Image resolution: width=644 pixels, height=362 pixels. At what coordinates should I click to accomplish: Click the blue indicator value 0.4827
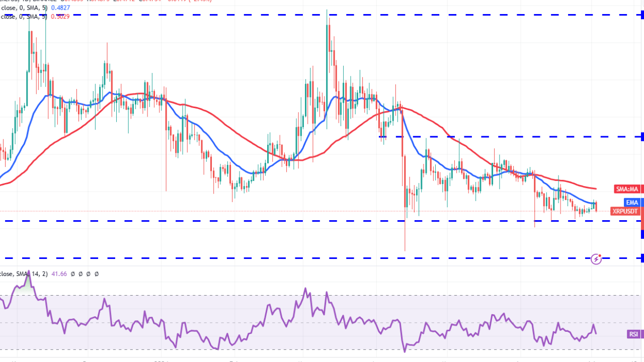tap(59, 8)
